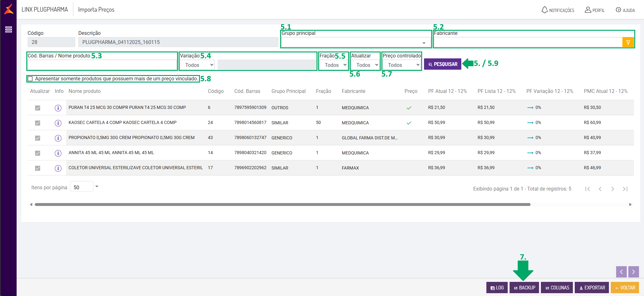Image resolution: width=644 pixels, height=296 pixels.
Task: Toggle Atualizar checkbox for ANNITA 45 ML
Action: tap(38, 153)
